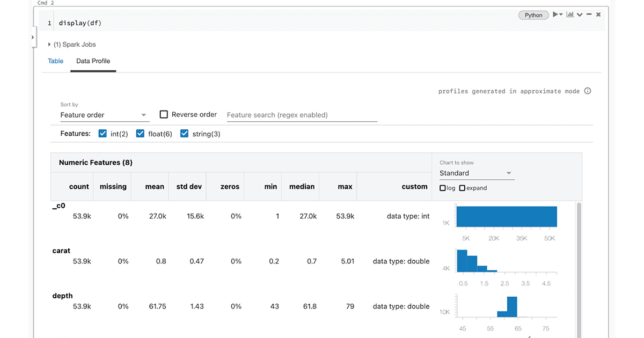The height and width of the screenshot is (338, 644).
Task: Uncheck the float(6) features checkbox
Action: click(141, 134)
